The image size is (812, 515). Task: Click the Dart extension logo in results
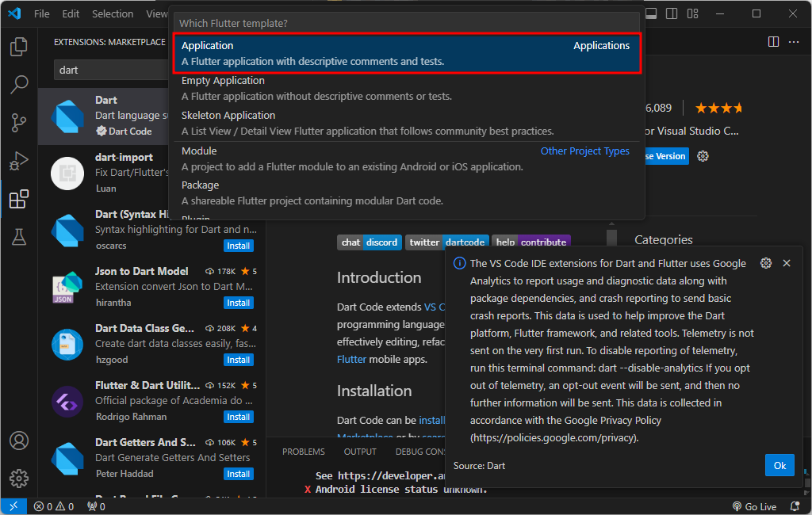point(68,116)
